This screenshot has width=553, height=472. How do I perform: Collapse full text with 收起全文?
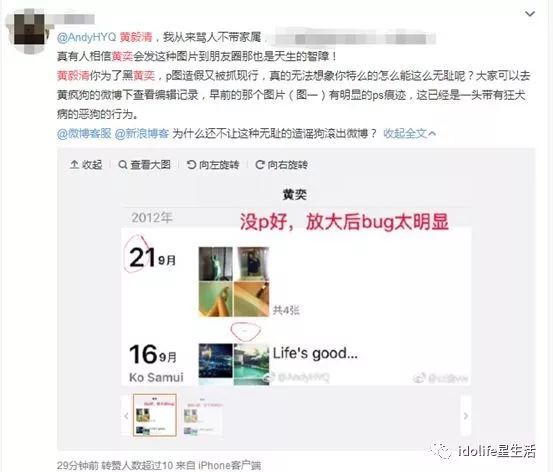[x=409, y=133]
